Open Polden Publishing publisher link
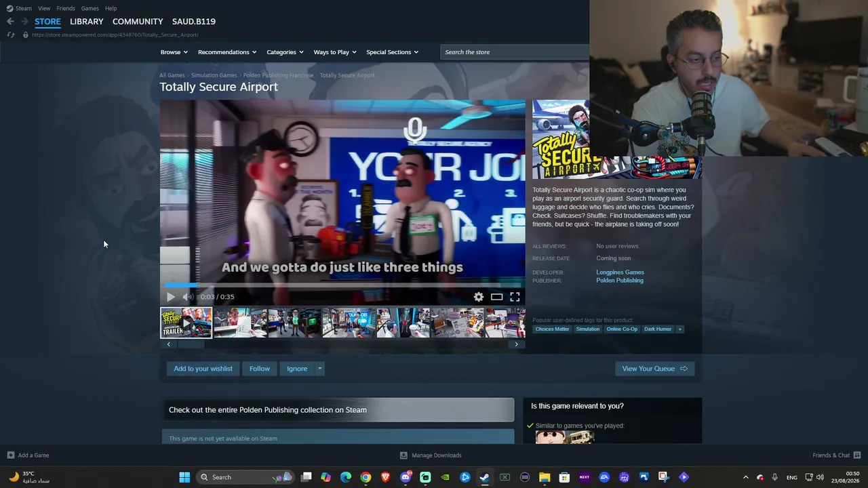This screenshot has width=868, height=488. pos(620,281)
